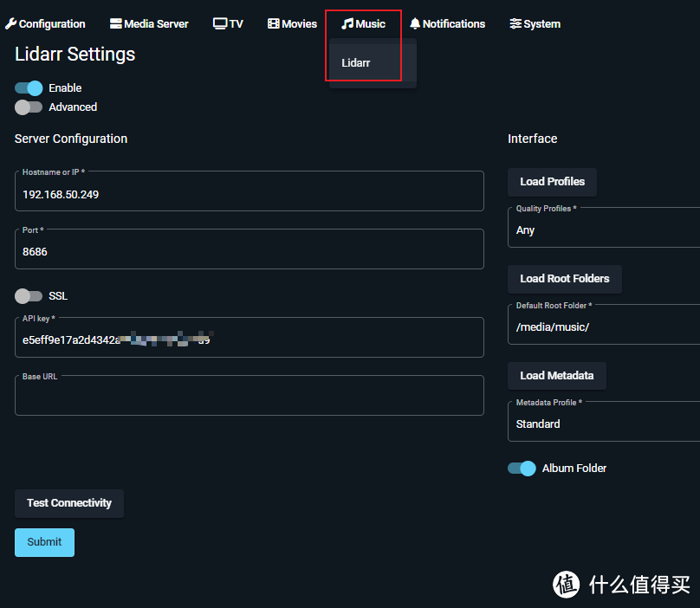Click the sliders icon beside System
This screenshot has width=700, height=608.
[x=515, y=24]
